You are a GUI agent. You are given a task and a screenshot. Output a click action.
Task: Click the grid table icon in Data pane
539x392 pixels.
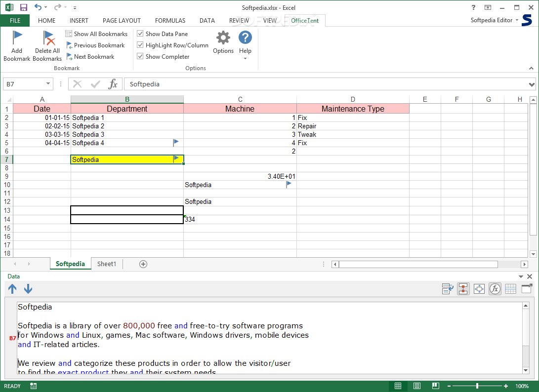(510, 289)
